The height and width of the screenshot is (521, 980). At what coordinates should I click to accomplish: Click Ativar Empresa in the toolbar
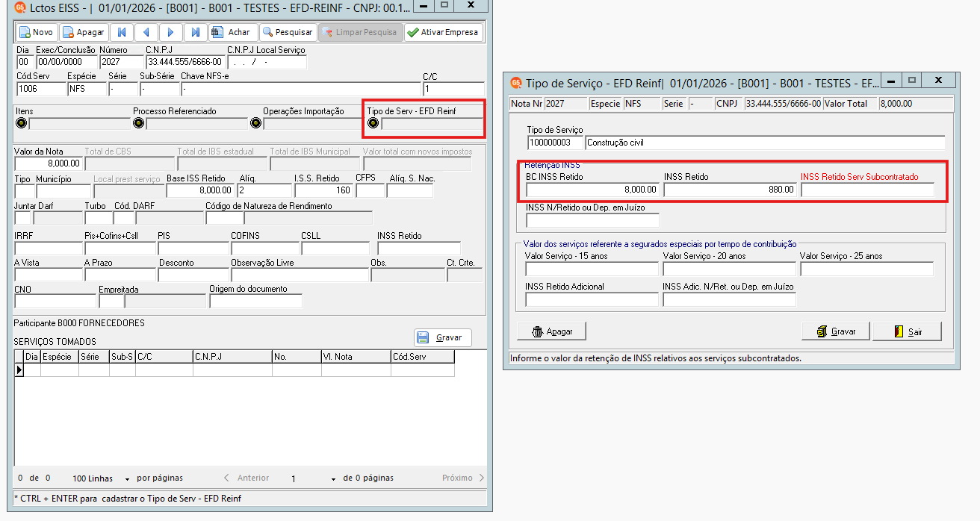[444, 33]
